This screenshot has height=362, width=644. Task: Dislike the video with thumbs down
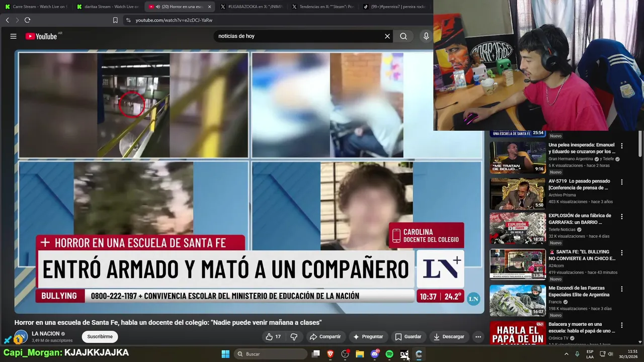point(294,336)
